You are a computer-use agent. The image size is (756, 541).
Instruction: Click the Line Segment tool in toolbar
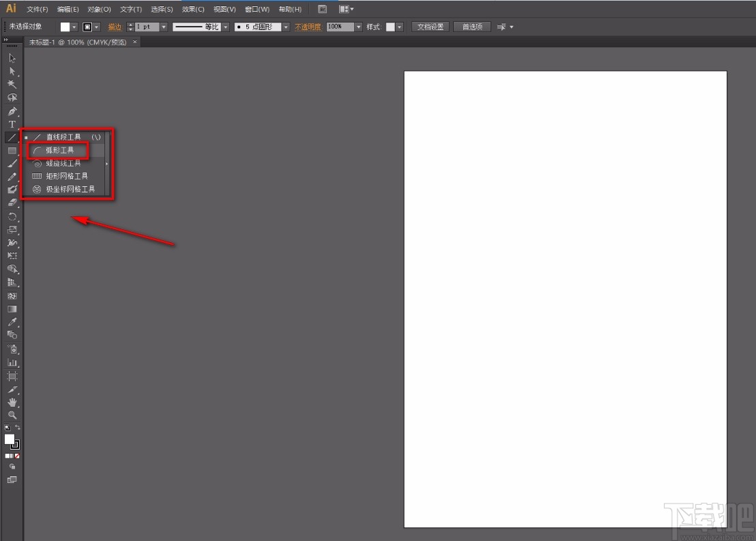pos(12,137)
